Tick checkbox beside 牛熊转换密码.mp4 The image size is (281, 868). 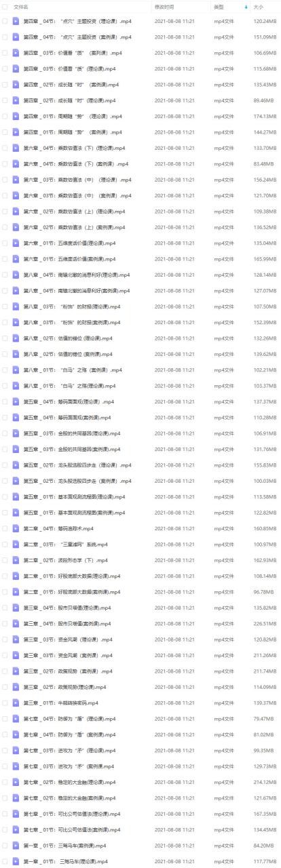click(x=5, y=703)
